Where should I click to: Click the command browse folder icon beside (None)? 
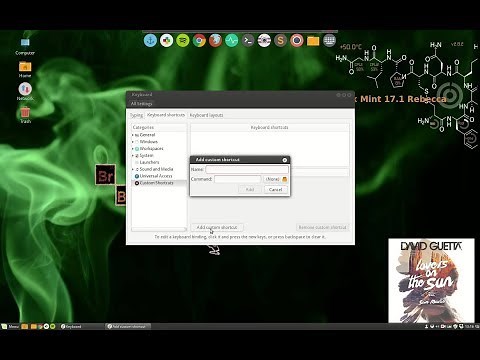pyautogui.click(x=285, y=179)
